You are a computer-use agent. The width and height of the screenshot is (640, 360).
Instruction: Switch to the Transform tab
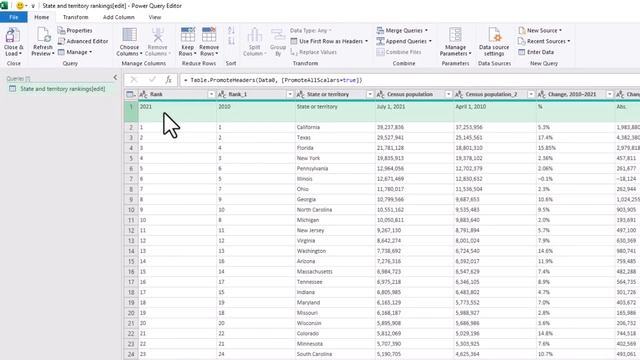pyautogui.click(x=76, y=17)
